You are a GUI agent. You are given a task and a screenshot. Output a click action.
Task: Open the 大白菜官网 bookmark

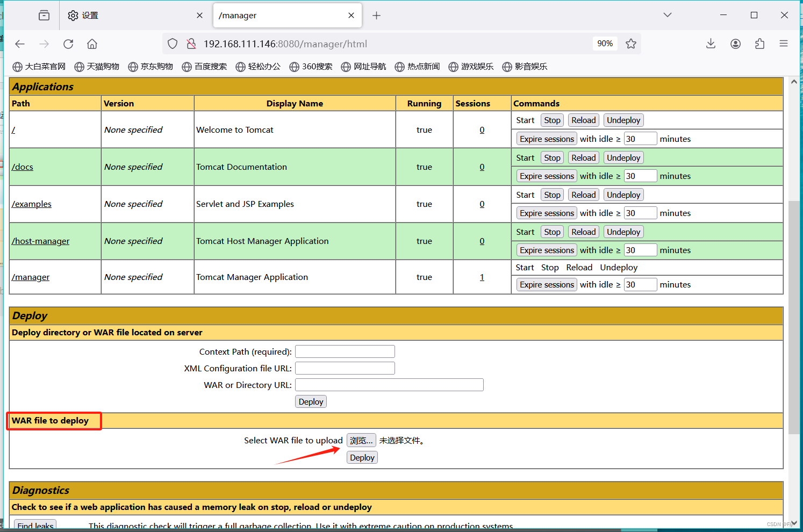tap(39, 67)
